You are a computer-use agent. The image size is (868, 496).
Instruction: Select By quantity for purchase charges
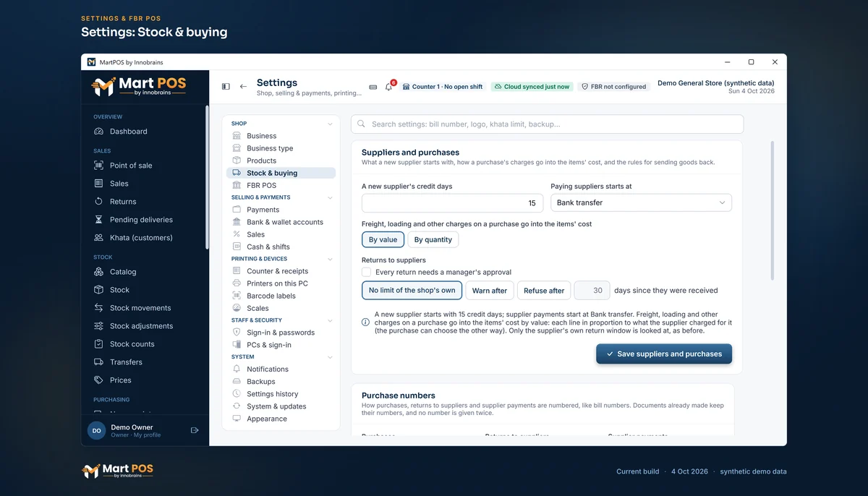tap(433, 240)
